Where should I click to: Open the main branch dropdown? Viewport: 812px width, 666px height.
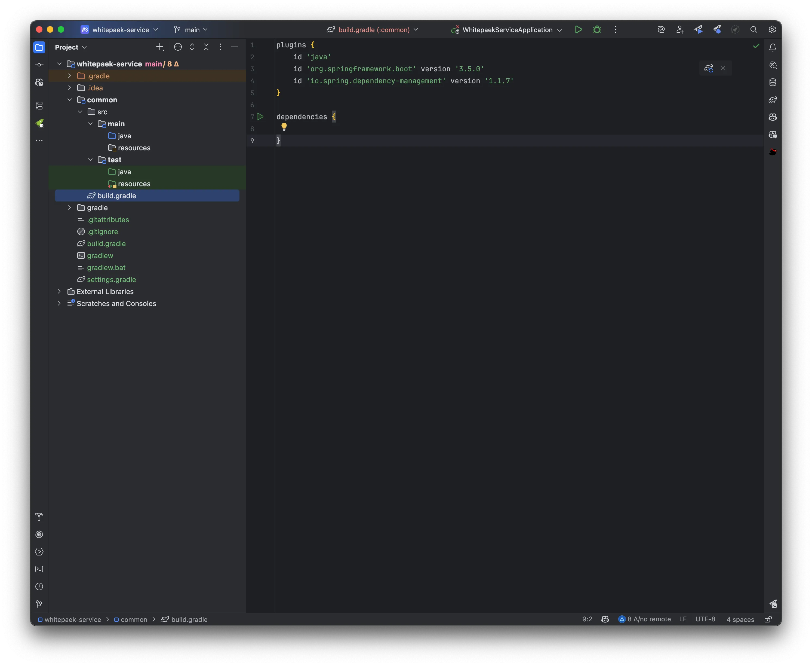(190, 29)
